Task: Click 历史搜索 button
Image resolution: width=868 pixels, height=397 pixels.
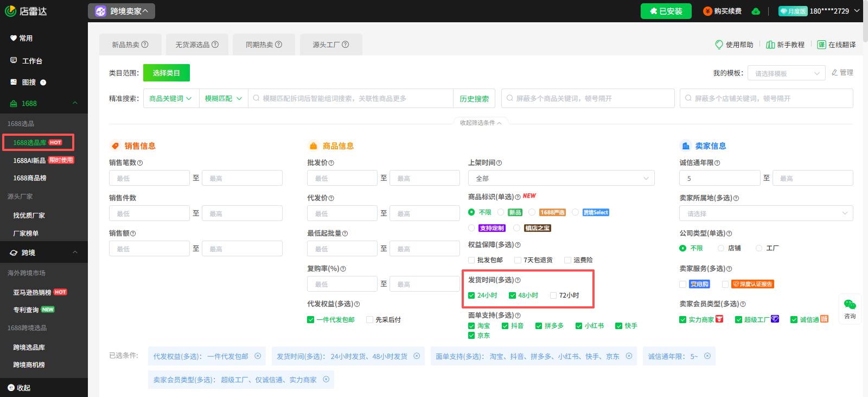Action: click(474, 99)
